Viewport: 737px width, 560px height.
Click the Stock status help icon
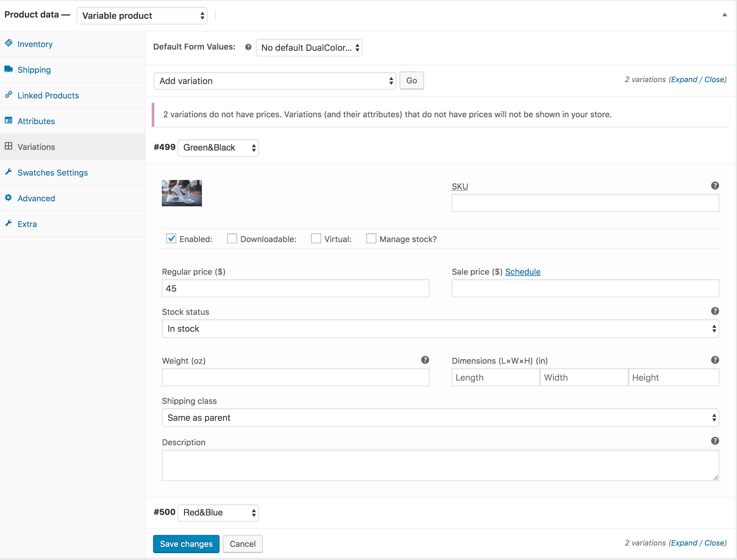[714, 311]
